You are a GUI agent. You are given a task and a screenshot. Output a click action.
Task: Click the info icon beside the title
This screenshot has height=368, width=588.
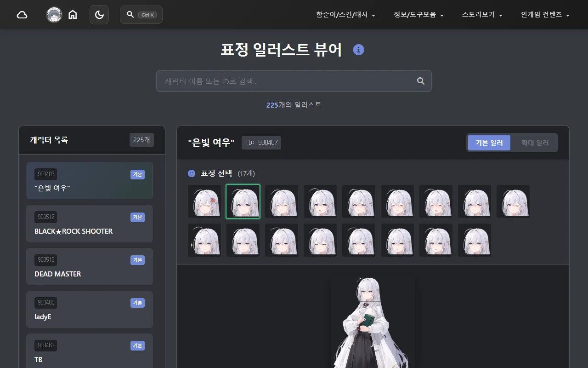tap(359, 50)
